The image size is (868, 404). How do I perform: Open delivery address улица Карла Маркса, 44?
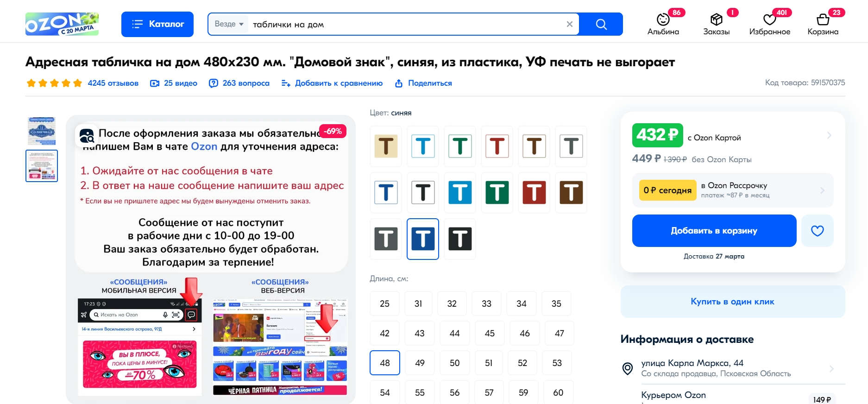(x=733, y=368)
